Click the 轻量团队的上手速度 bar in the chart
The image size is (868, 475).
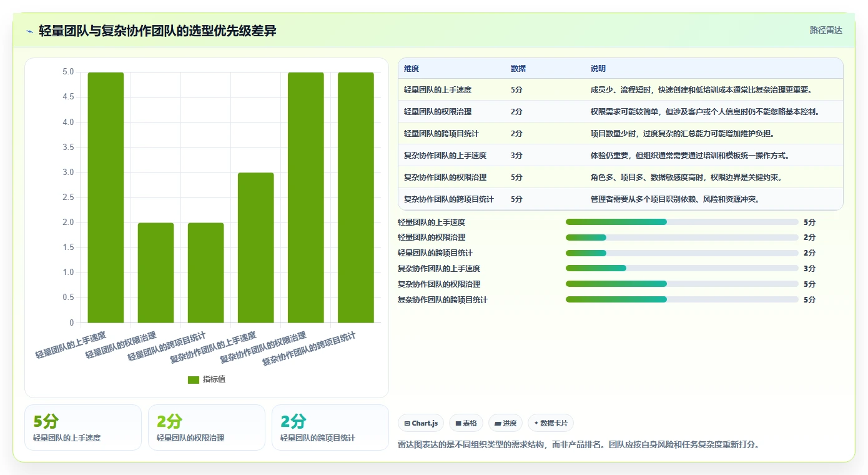point(106,197)
